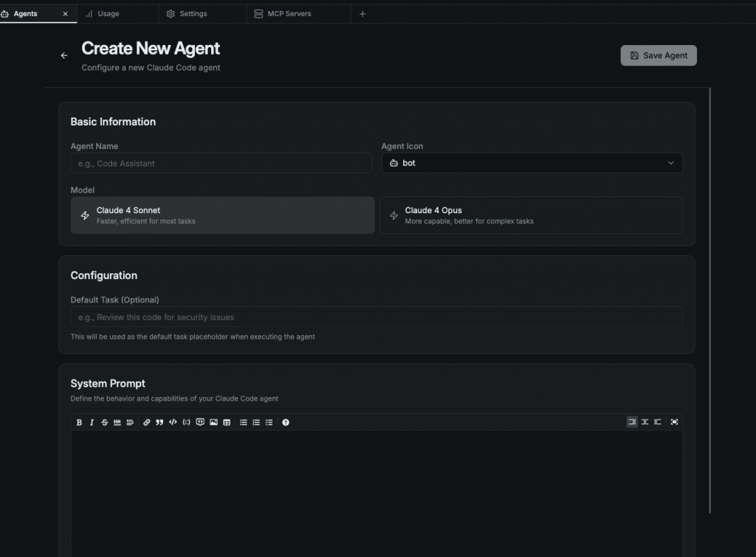This screenshot has width=756, height=557.
Task: Add a new tab with the plus icon
Action: coord(362,14)
